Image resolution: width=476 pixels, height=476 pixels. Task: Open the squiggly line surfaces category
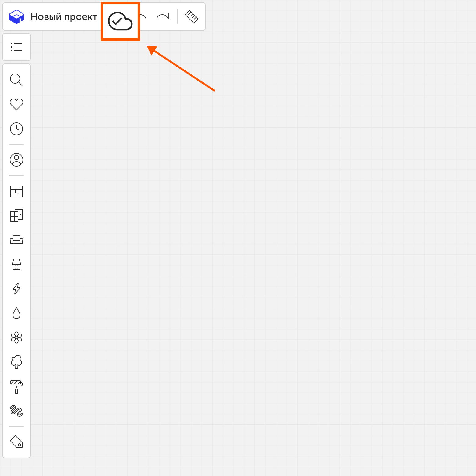tap(16, 411)
